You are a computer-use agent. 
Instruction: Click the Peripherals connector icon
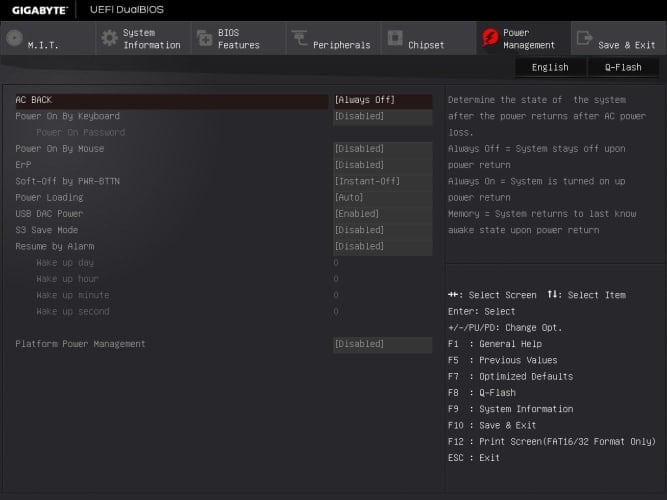tap(298, 38)
